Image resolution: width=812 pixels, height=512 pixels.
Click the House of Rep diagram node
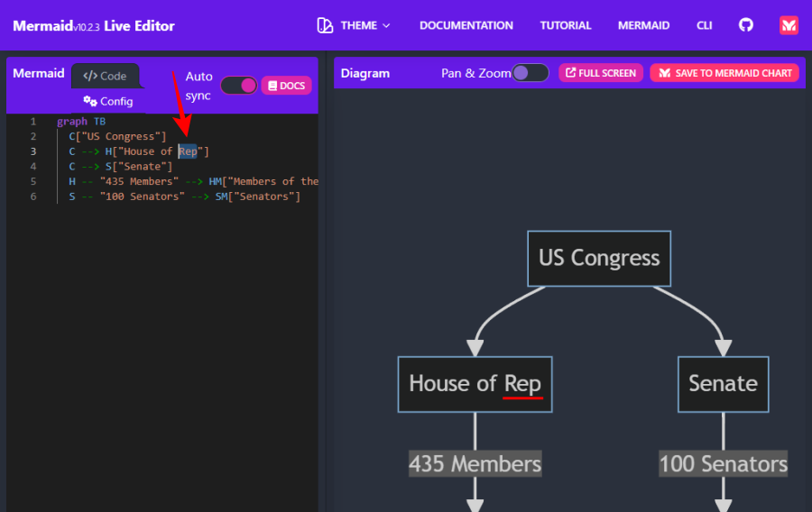[475, 384]
